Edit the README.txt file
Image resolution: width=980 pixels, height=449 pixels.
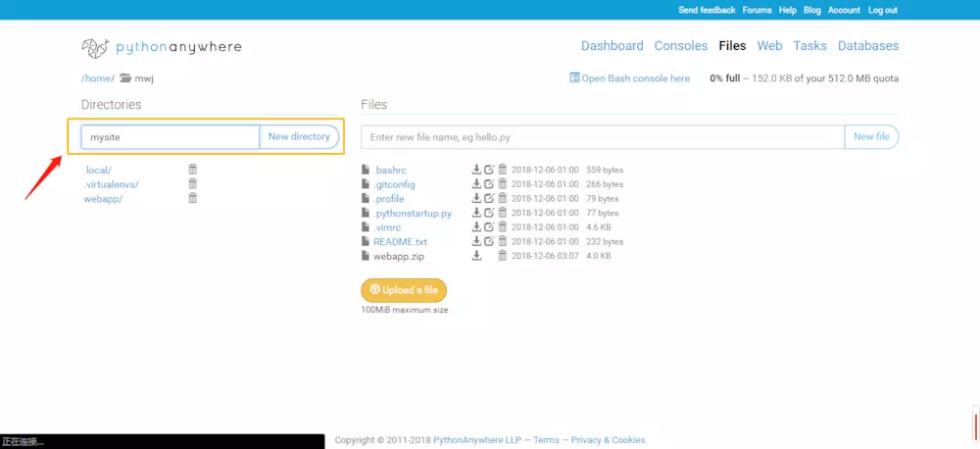coord(489,241)
